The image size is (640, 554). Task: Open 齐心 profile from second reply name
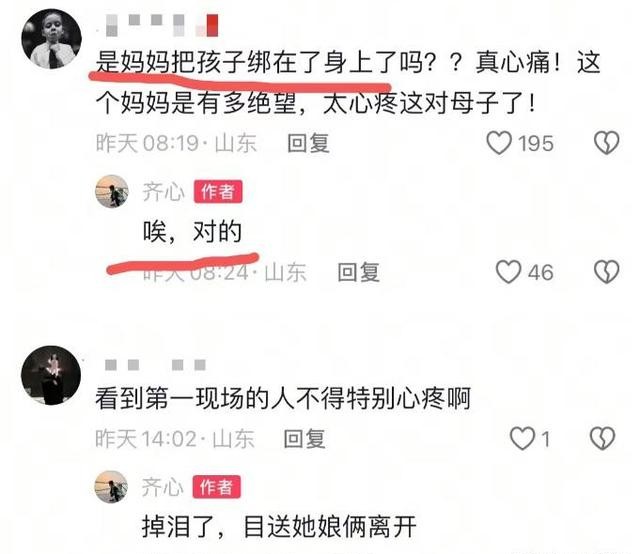coord(162,487)
